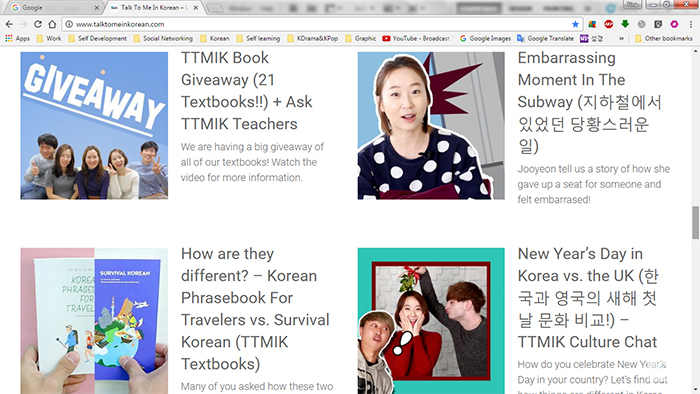Image resolution: width=700 pixels, height=394 pixels.
Task: Open the Google Images bookmark
Action: (485, 38)
